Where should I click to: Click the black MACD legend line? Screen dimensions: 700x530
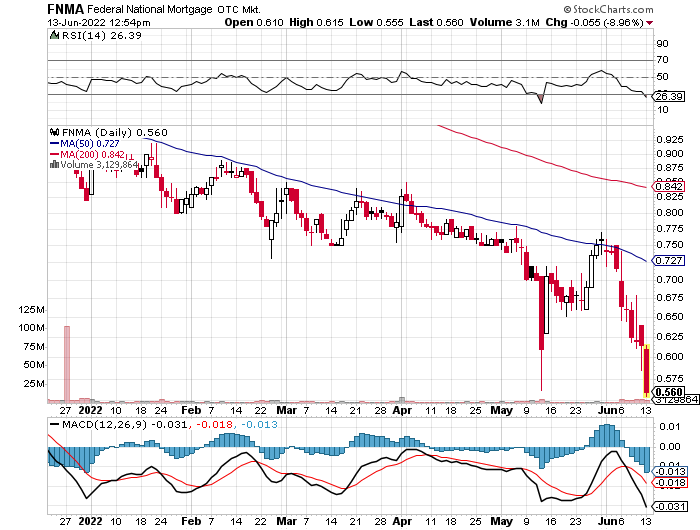(54, 425)
